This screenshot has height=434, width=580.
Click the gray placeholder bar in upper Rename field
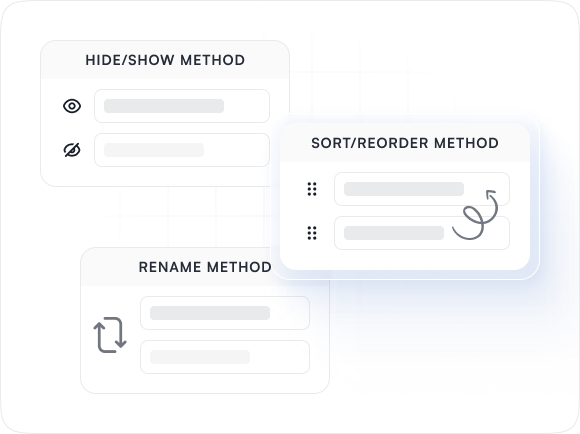click(210, 313)
